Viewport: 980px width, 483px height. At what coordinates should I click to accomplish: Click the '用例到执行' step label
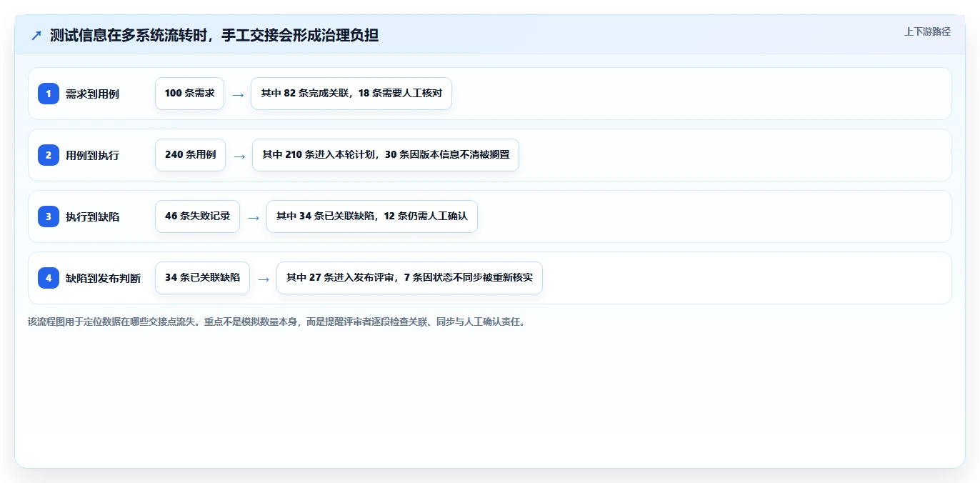[x=92, y=155]
